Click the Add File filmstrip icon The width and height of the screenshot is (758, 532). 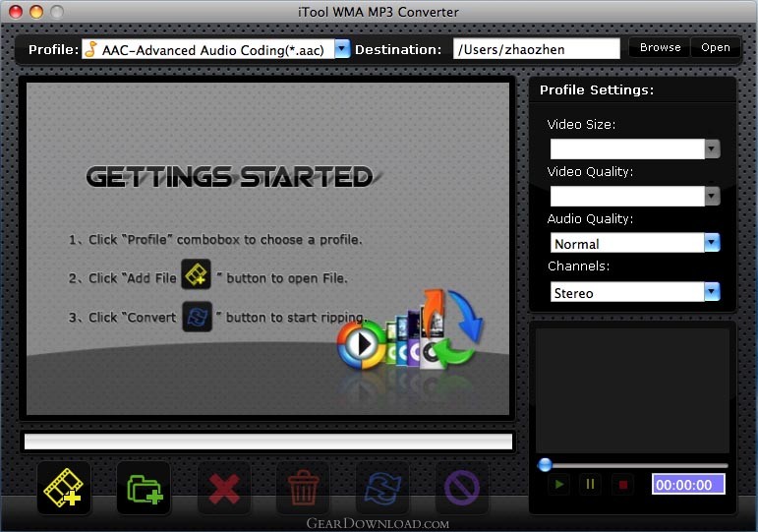tap(63, 488)
